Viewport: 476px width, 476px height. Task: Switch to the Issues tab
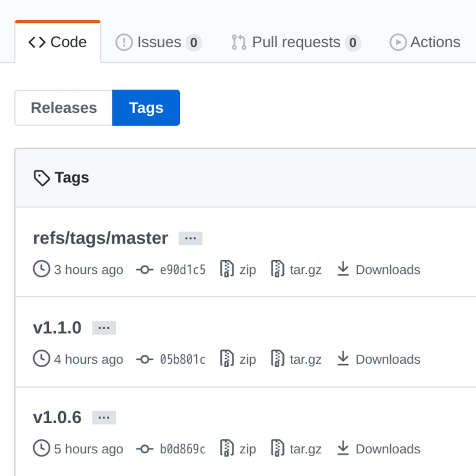coord(158,42)
